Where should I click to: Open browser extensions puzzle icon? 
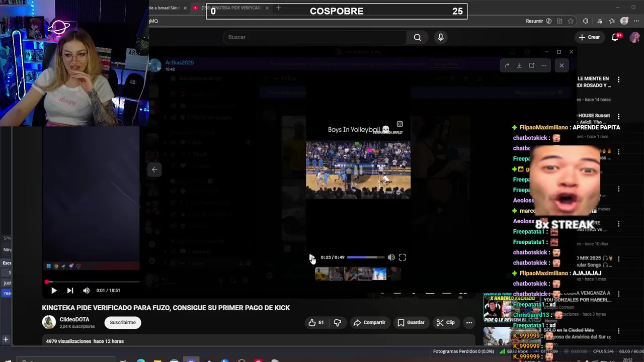pyautogui.click(x=585, y=21)
